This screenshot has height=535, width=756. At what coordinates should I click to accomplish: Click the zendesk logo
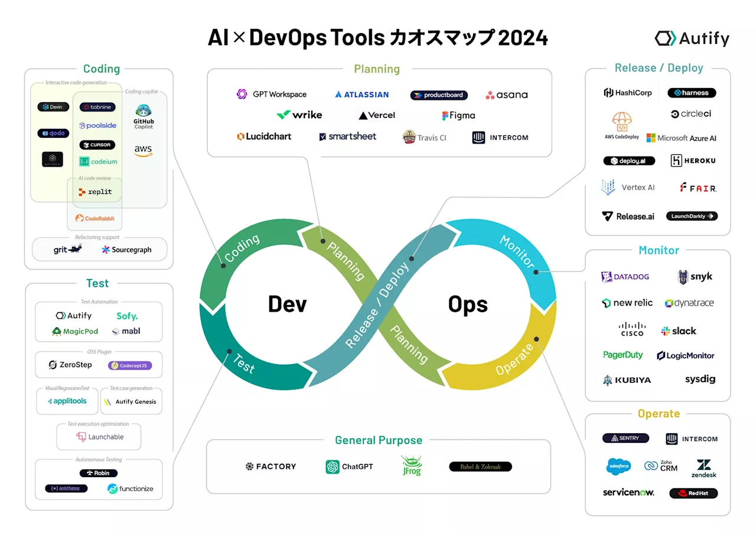[x=704, y=468]
